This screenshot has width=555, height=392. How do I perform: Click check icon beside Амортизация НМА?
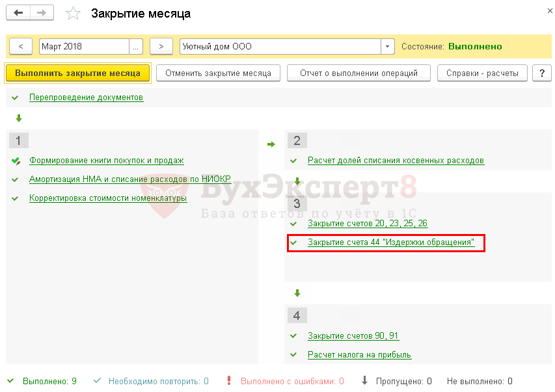pos(15,179)
